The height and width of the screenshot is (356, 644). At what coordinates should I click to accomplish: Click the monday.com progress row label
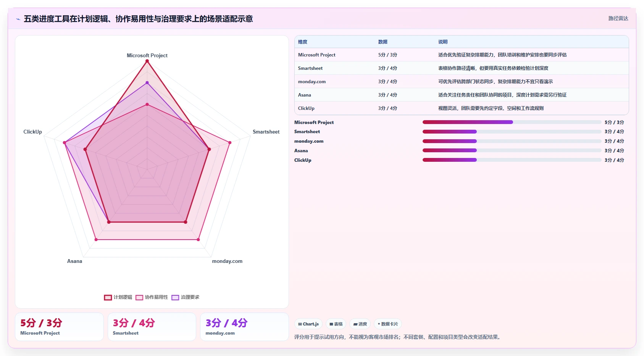[x=309, y=141]
